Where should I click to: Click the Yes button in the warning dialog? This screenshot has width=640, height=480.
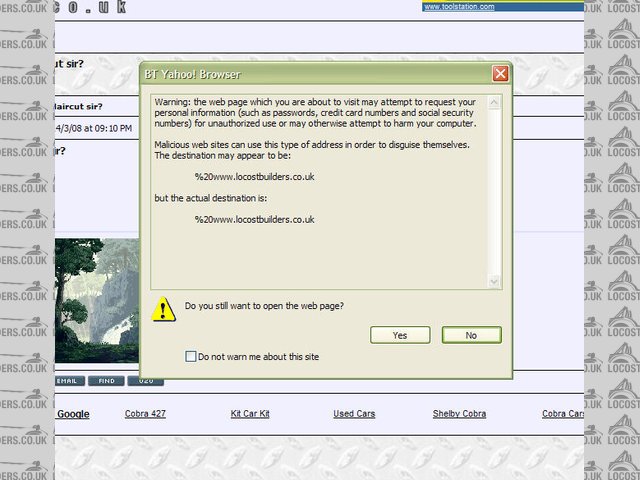400,335
